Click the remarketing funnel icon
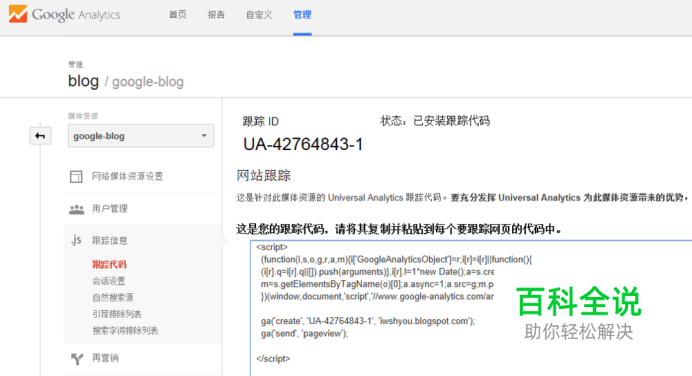Image resolution: width=692 pixels, height=376 pixels. pos(77,358)
